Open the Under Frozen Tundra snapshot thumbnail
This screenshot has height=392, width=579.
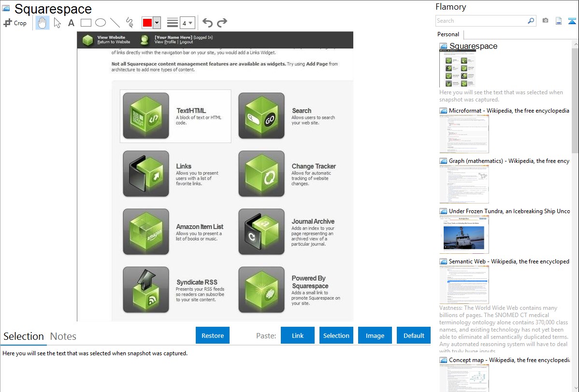tap(464, 234)
